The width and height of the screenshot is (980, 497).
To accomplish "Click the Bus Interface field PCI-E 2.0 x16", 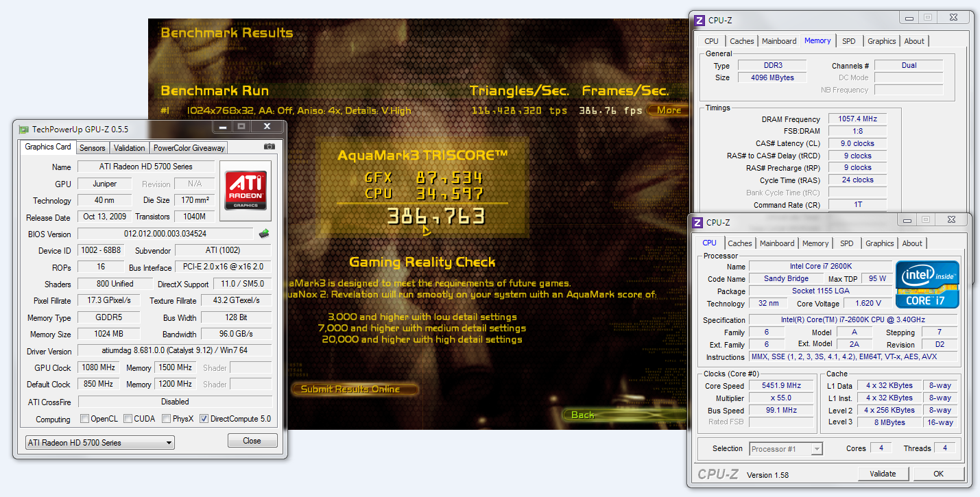I will (223, 267).
